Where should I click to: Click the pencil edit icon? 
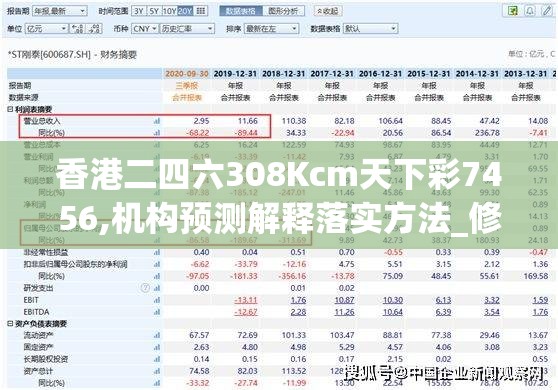[546, 11]
